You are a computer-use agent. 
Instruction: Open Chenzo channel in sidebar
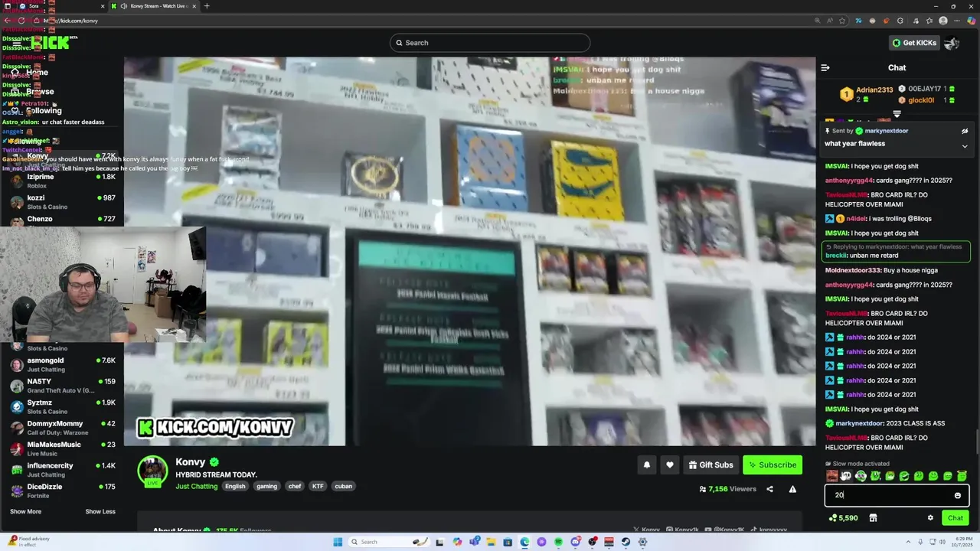coord(61,220)
